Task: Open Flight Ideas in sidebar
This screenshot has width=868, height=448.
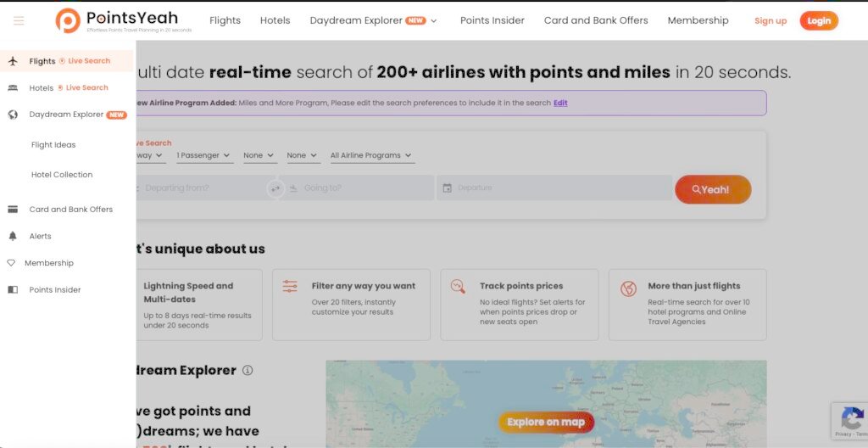Action: point(53,145)
